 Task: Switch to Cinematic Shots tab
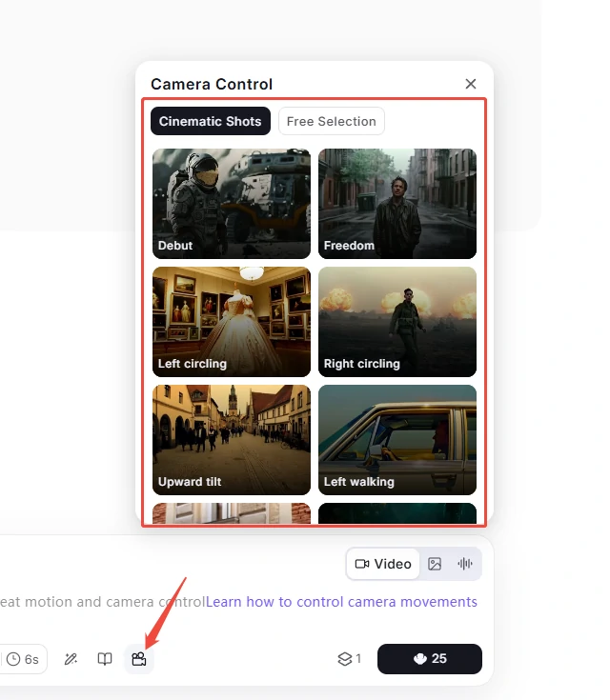pyautogui.click(x=211, y=121)
